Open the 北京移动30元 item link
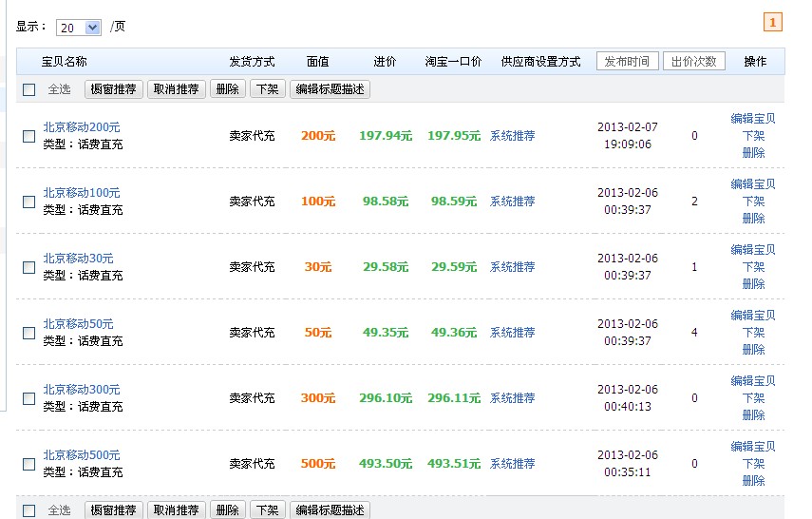This screenshot has width=812, height=519. click(78, 259)
